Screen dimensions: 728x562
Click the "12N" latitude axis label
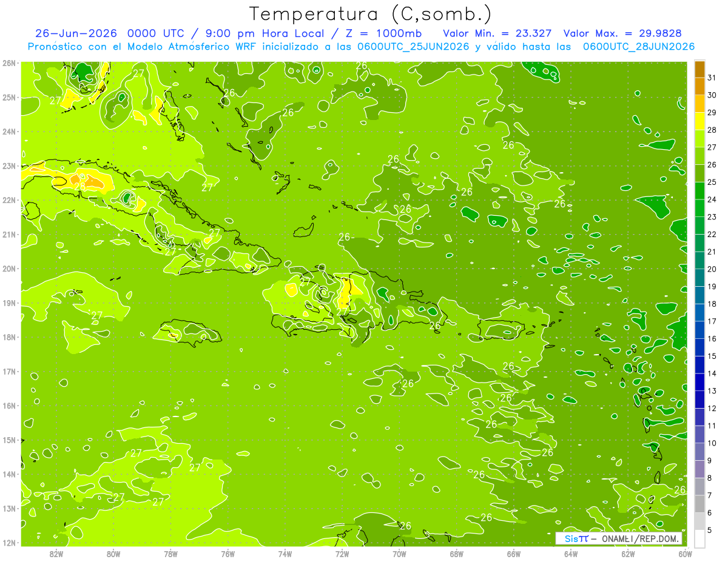tap(8, 543)
